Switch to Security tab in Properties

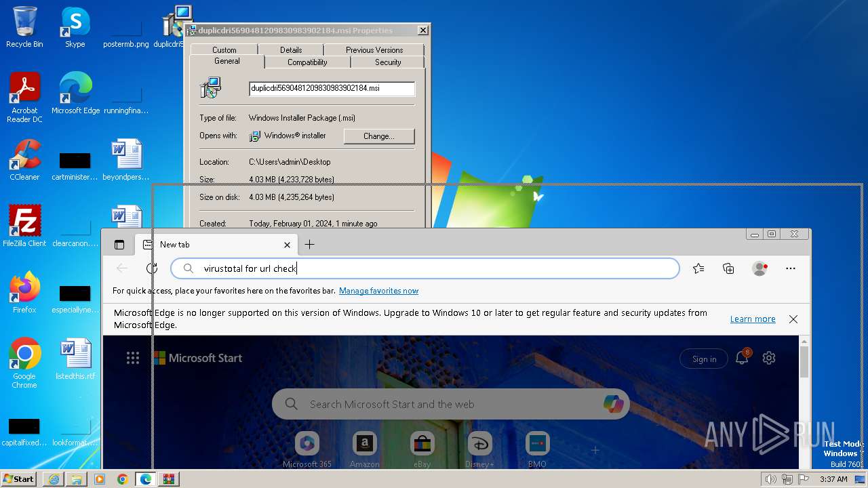388,62
